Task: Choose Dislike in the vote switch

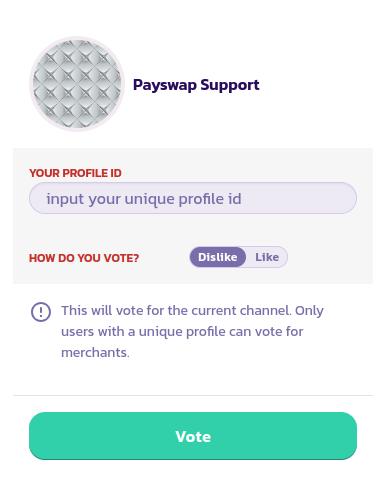Action: click(218, 257)
